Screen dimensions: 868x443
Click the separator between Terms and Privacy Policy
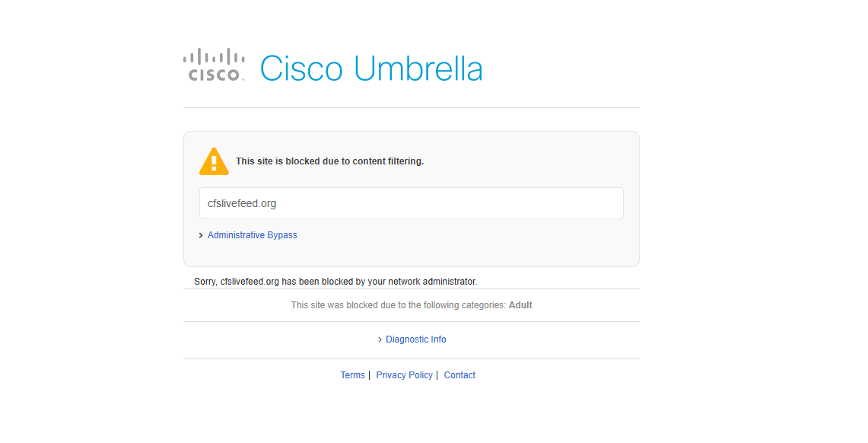tap(369, 375)
